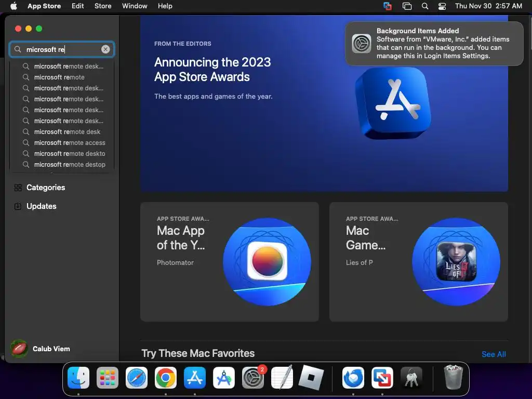
Task: Click the large App Store logo in the banner
Action: coord(393,103)
